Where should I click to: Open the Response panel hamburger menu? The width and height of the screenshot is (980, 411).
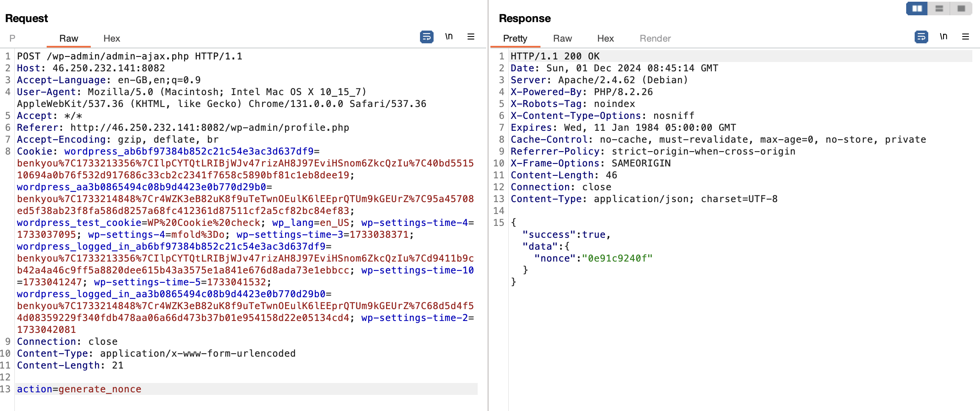coord(966,37)
